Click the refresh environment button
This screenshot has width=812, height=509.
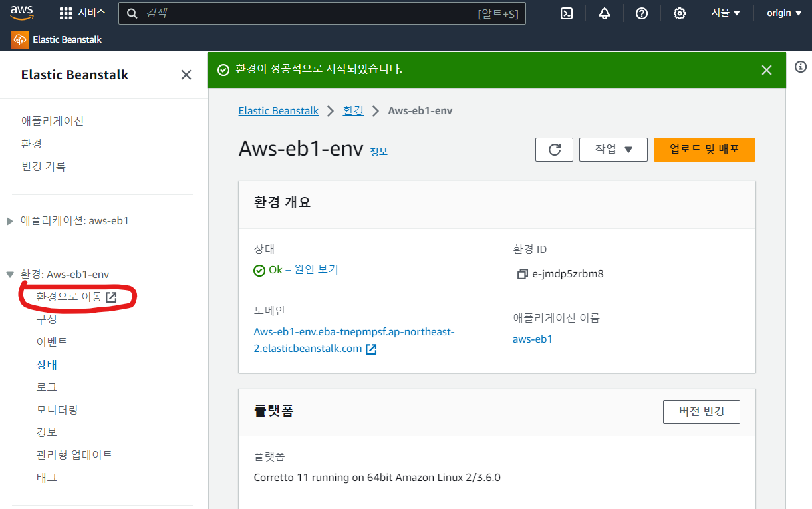click(554, 150)
